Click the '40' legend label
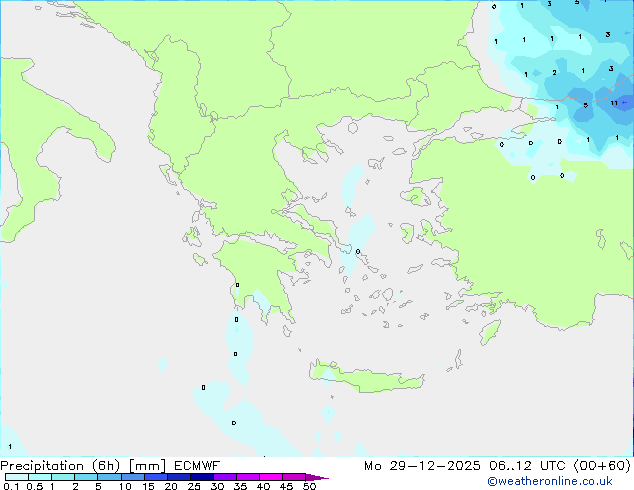The width and height of the screenshot is (634, 490). [263, 486]
